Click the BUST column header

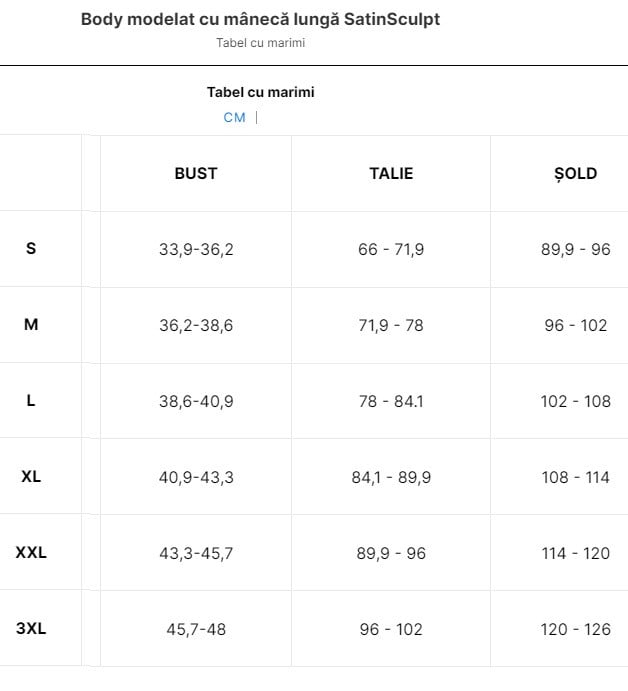pos(196,174)
